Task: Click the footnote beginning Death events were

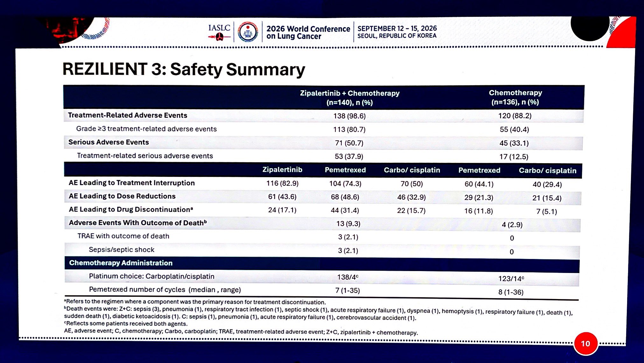Action: coord(318,313)
